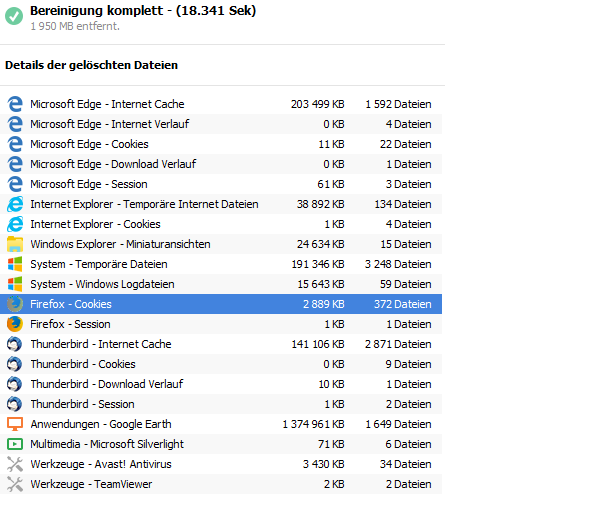Click the '34 Dateien' file count
This screenshot has height=517, width=607.
[x=406, y=464]
